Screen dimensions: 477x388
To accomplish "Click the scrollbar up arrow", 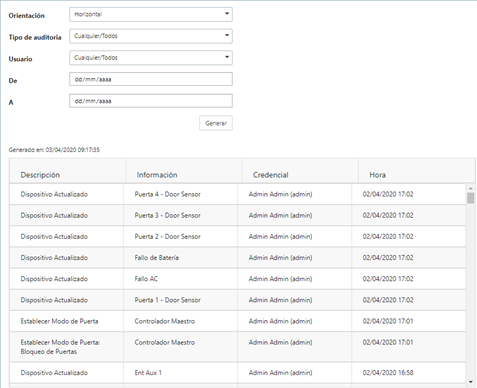I will (x=470, y=188).
